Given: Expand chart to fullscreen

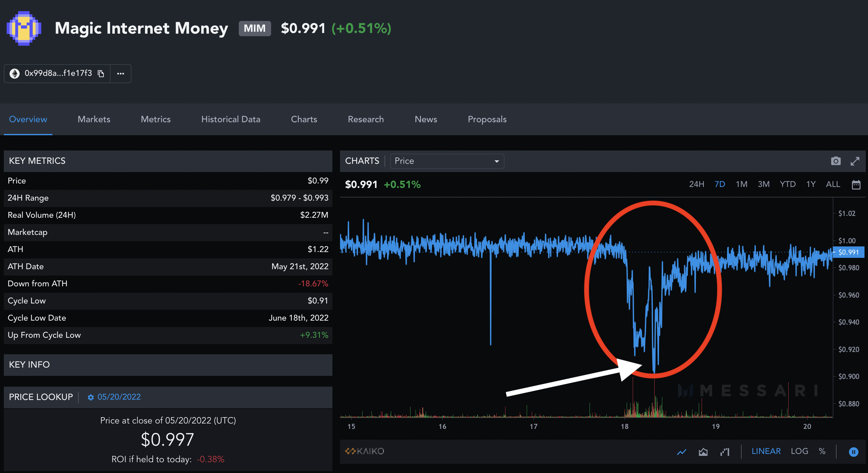Looking at the screenshot, I should (x=855, y=161).
